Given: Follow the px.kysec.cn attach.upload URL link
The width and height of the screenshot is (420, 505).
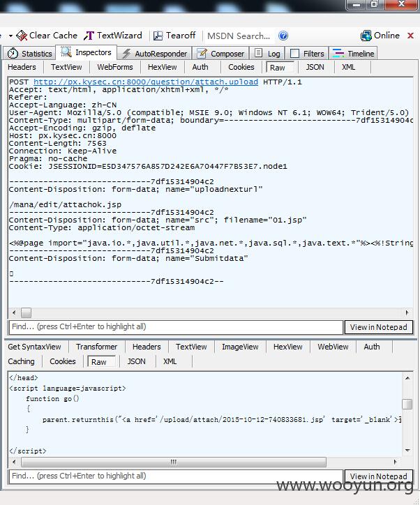Looking at the screenshot, I should click(146, 82).
